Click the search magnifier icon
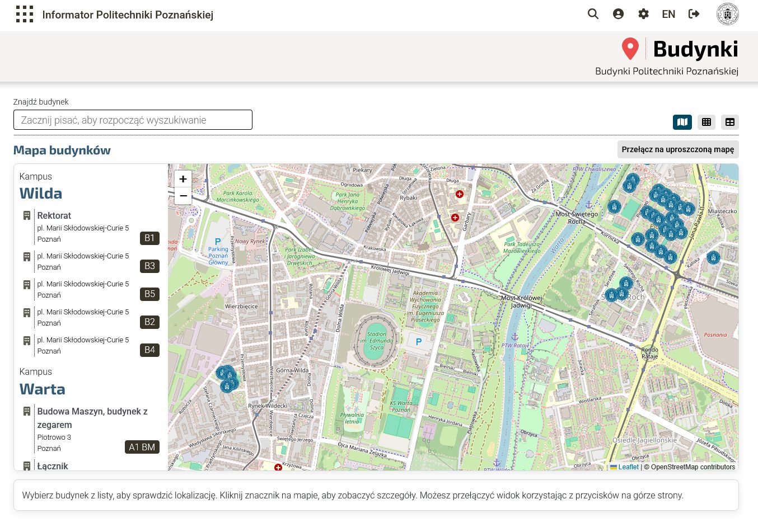This screenshot has width=758, height=532. pyautogui.click(x=593, y=14)
